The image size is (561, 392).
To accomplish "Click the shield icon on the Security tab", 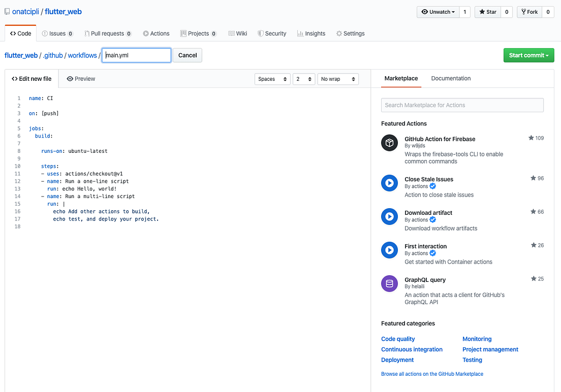I will [260, 33].
